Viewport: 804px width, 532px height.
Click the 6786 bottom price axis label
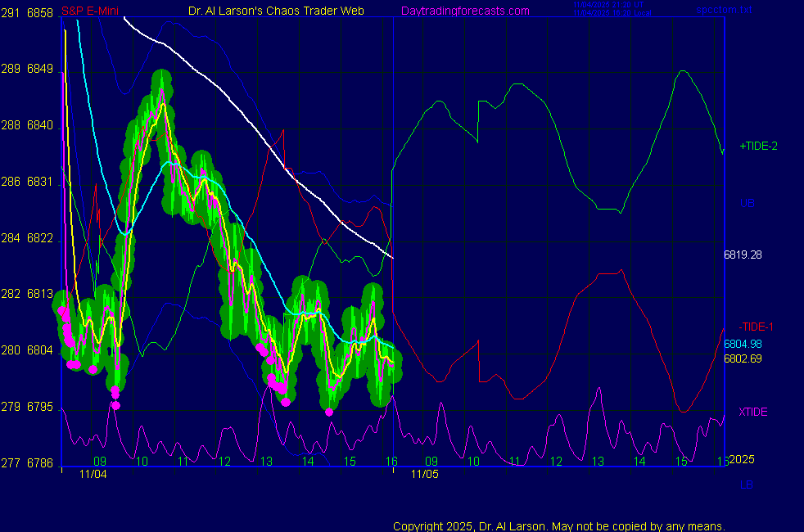pyautogui.click(x=40, y=463)
